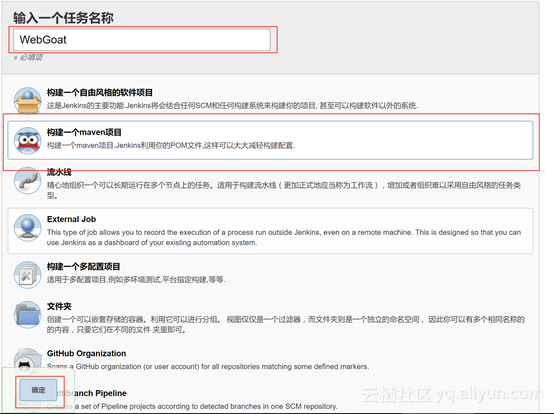554x414 pixels.
Task: Click the 流水线 description starting 精心地组织
Action: click(x=283, y=190)
